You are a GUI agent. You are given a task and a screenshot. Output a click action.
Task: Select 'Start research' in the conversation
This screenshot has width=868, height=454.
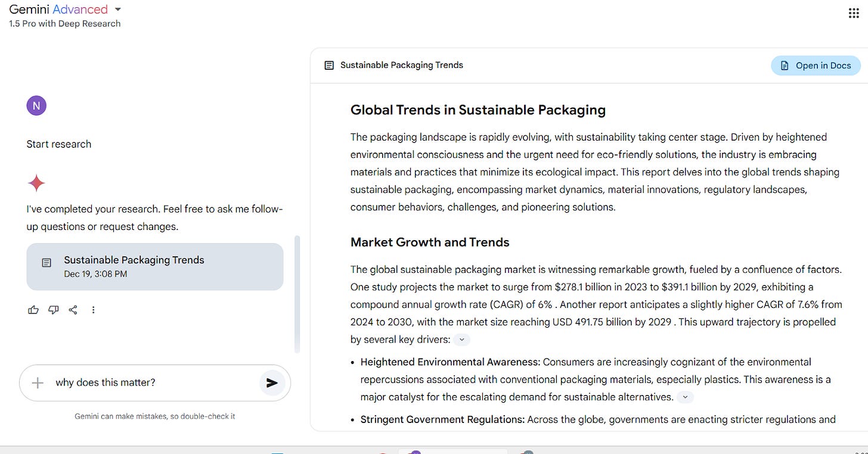coord(58,144)
